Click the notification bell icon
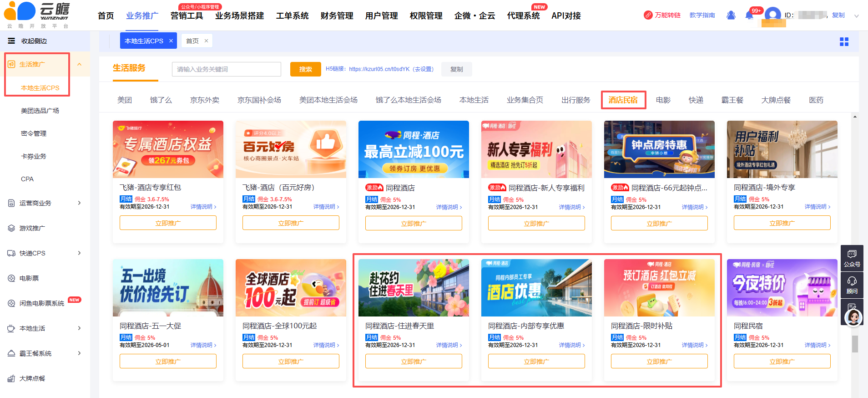Viewport: 868px width, 398px height. click(x=749, y=15)
